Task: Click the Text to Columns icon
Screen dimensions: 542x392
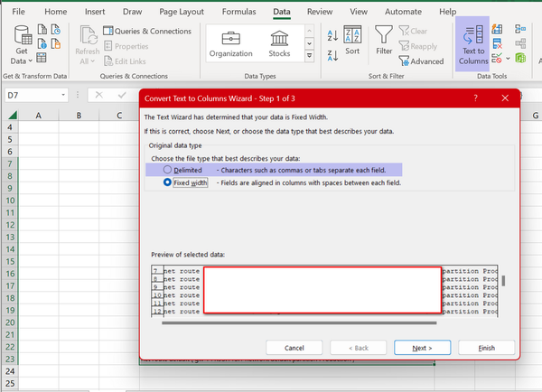Action: (472, 43)
